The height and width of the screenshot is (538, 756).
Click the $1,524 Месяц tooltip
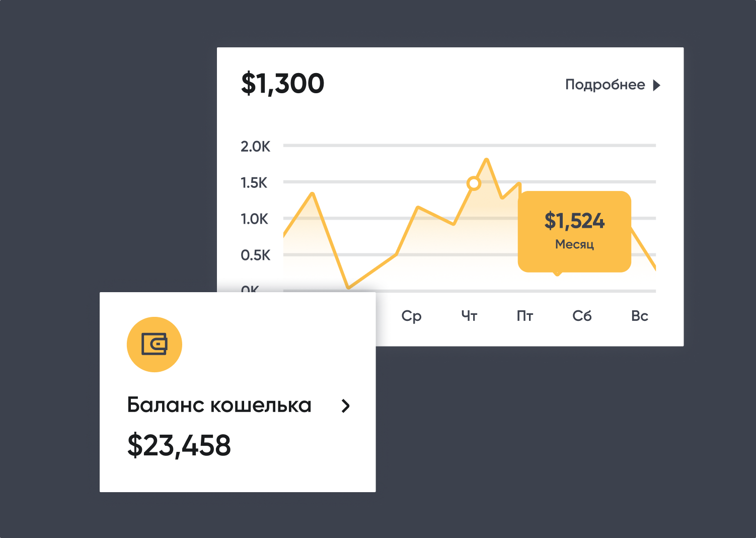point(574,232)
